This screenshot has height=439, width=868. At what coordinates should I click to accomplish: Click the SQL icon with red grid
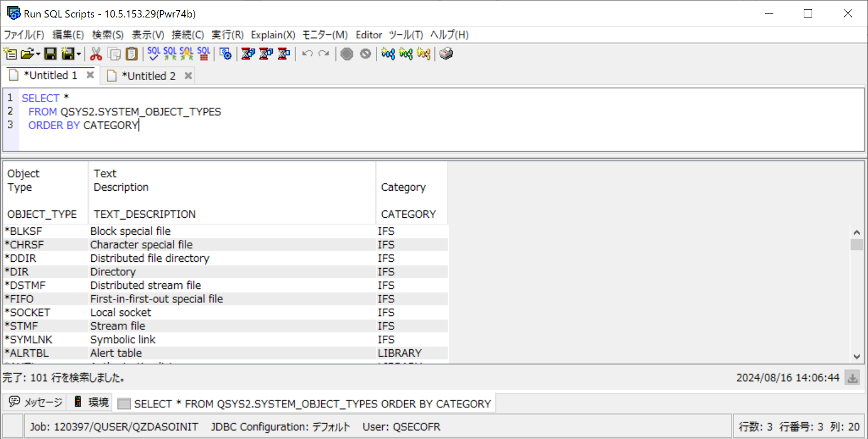point(203,54)
